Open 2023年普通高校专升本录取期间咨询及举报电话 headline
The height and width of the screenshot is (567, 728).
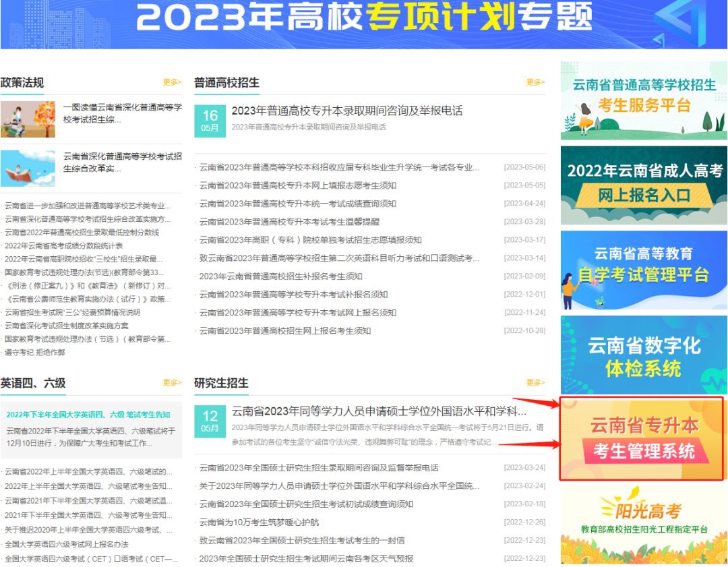[346, 111]
